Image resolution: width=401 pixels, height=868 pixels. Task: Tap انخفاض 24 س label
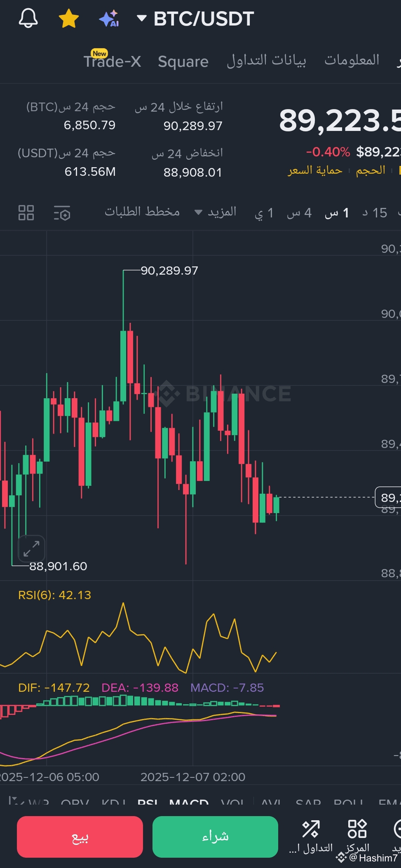coord(187,153)
